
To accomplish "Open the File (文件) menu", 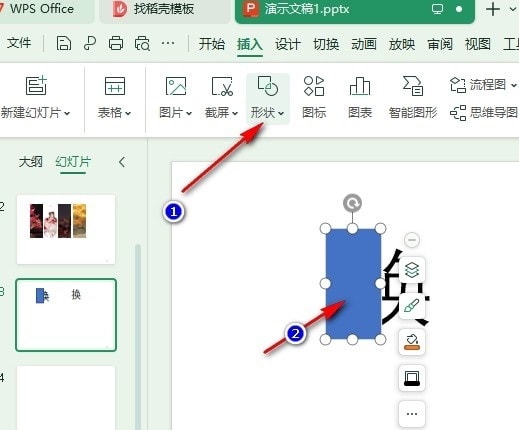I will (19, 43).
